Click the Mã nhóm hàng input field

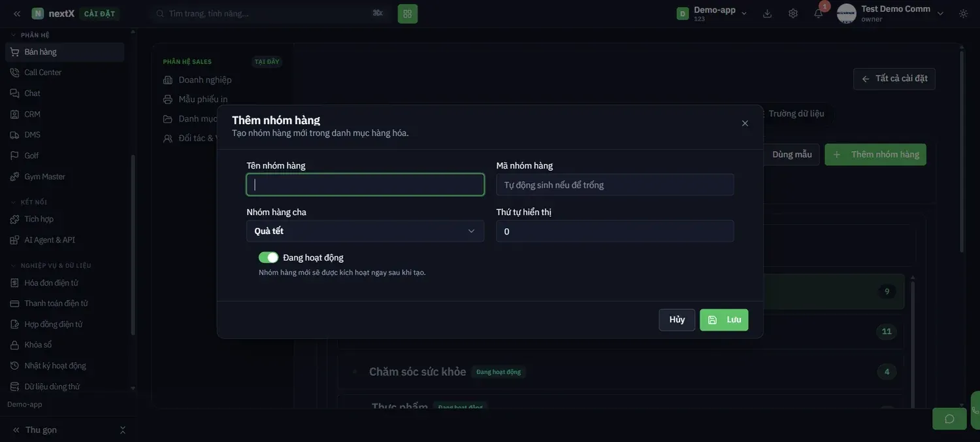point(615,184)
